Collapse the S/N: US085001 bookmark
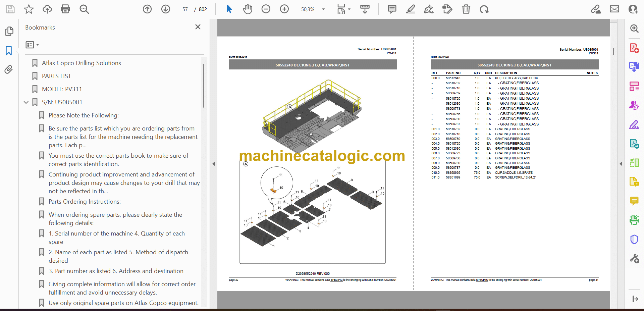The width and height of the screenshot is (644, 311). [26, 102]
